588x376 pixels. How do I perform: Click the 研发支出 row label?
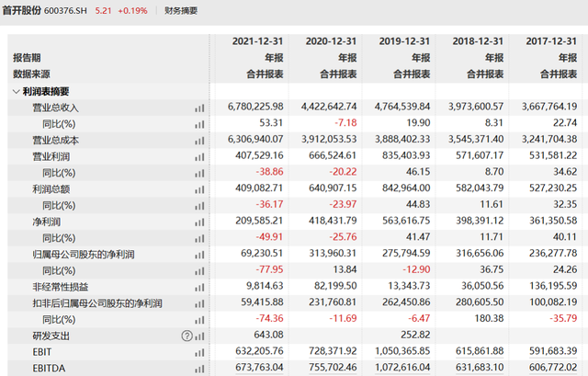point(51,336)
